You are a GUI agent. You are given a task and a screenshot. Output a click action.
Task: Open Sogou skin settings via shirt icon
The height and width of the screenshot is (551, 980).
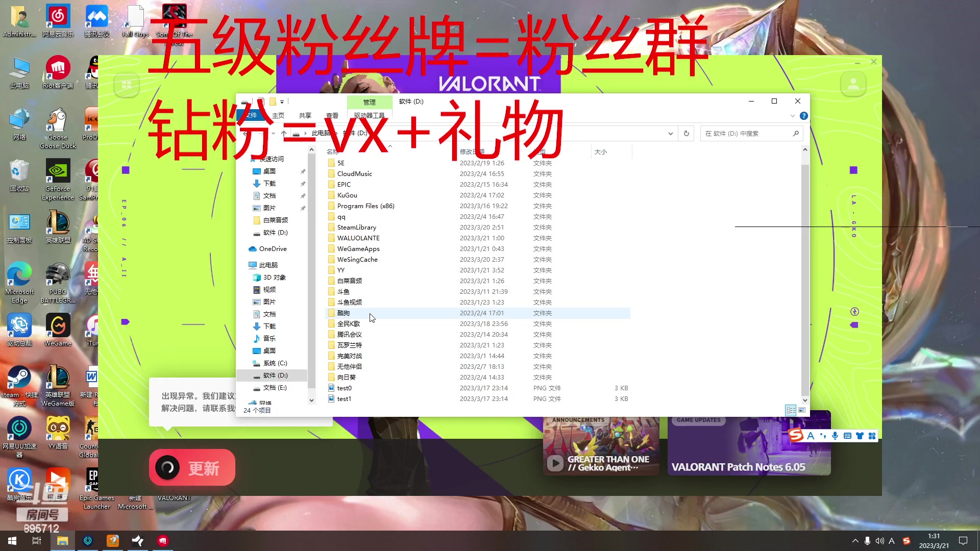tap(860, 436)
